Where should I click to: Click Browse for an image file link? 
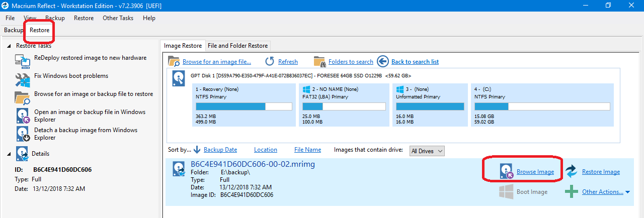tap(216, 62)
